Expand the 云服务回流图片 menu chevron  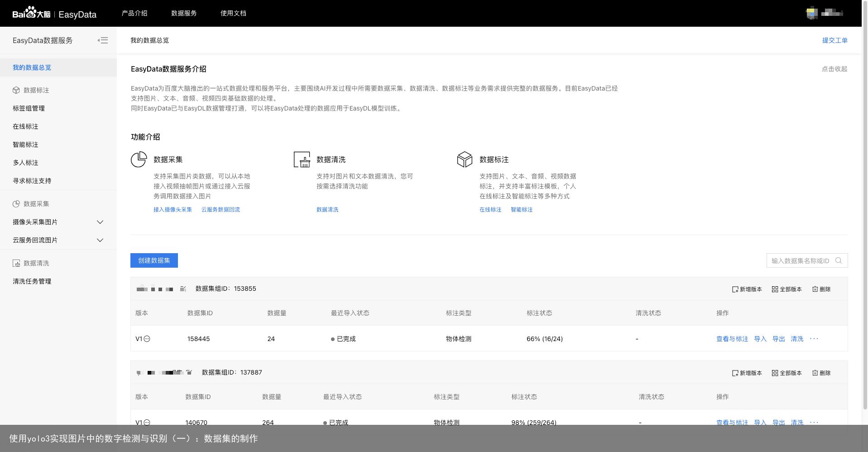pos(101,240)
